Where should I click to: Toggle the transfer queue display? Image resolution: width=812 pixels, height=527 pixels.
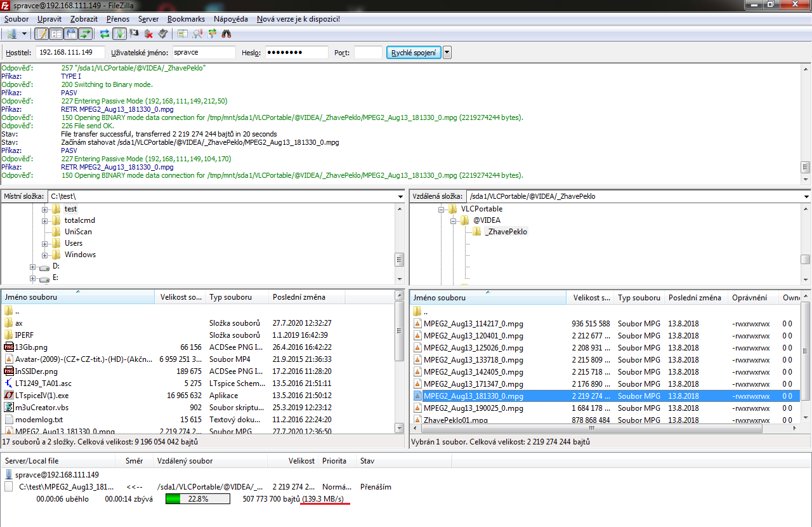pos(85,34)
